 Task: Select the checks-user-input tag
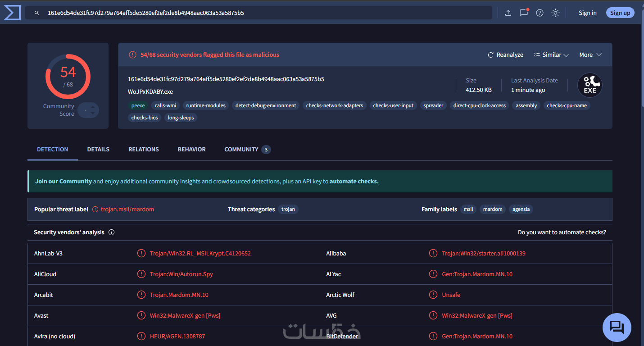pos(393,106)
